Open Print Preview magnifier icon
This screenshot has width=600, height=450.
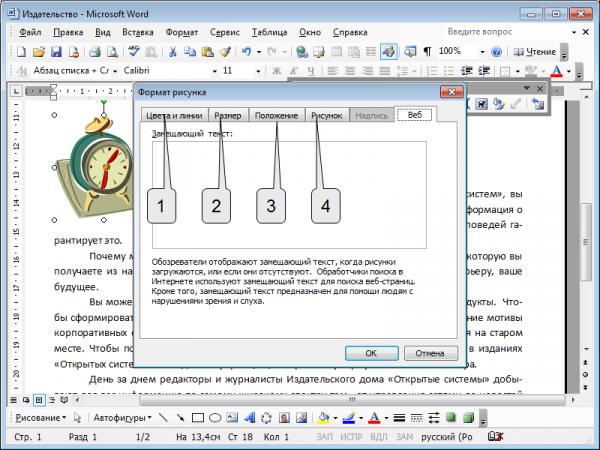pyautogui.click(x=112, y=52)
